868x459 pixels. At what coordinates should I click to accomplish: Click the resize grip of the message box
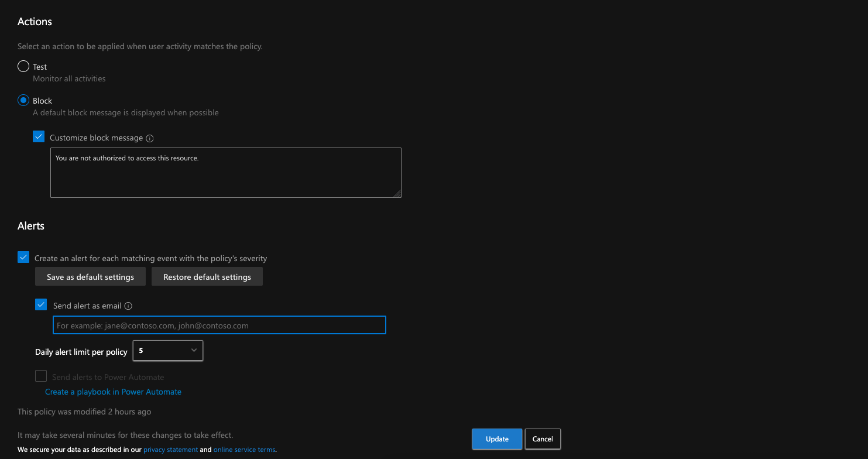coord(398,194)
